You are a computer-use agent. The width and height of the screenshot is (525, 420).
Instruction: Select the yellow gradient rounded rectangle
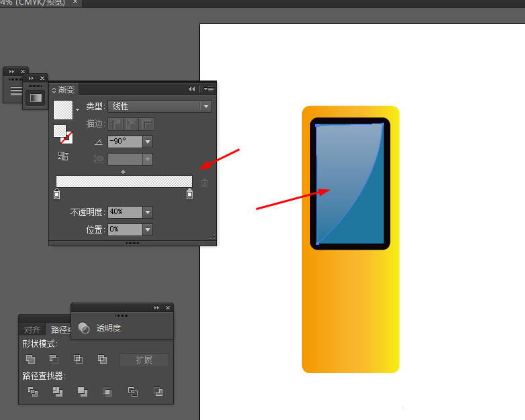click(350, 311)
